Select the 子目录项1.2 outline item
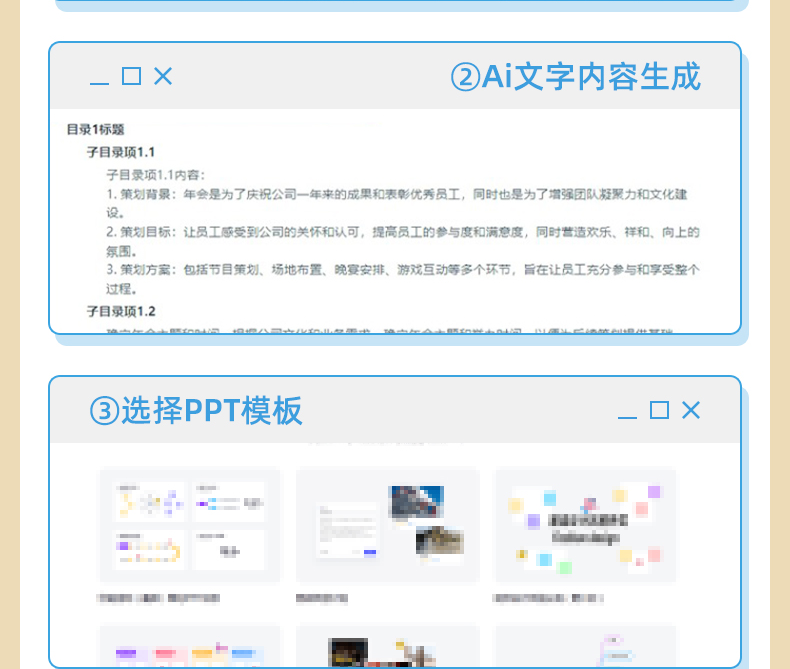The image size is (790, 669). point(121,311)
